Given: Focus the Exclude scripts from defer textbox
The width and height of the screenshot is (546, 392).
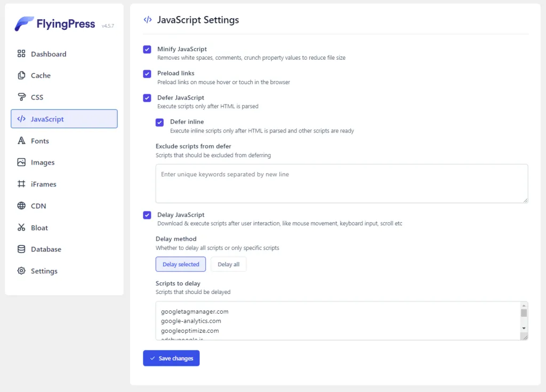Looking at the screenshot, I should tap(341, 183).
